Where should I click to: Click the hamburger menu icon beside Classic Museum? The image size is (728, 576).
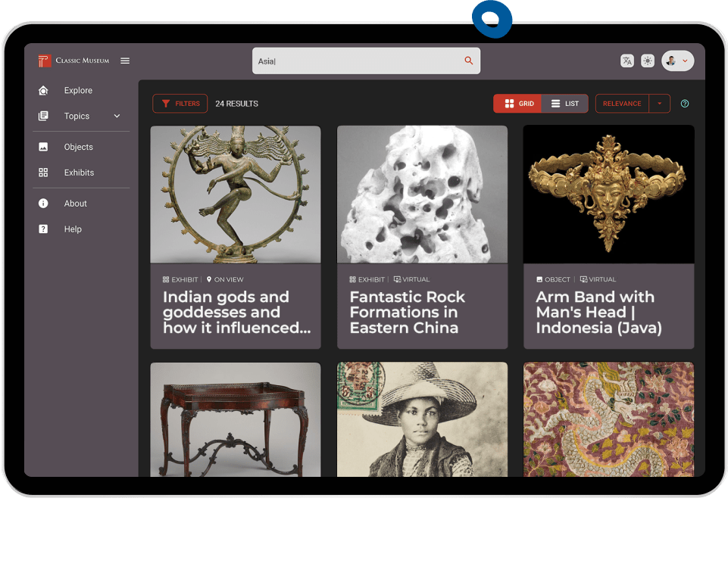(125, 61)
